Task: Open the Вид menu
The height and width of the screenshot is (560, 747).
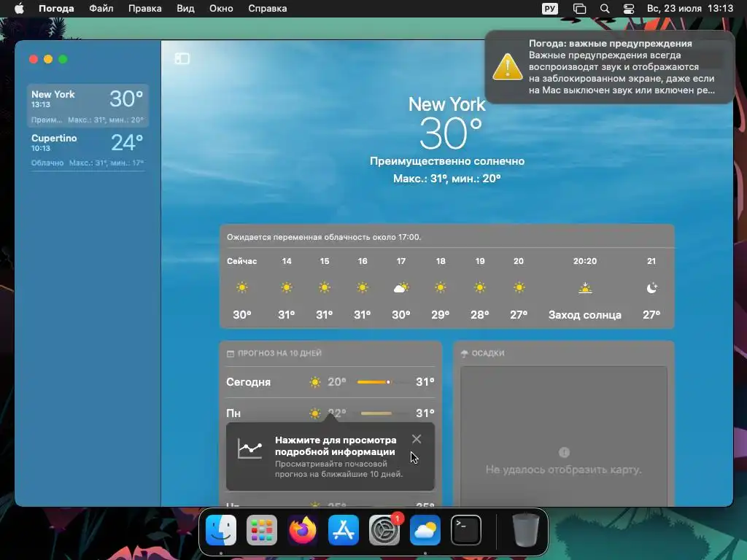Action: click(x=185, y=9)
